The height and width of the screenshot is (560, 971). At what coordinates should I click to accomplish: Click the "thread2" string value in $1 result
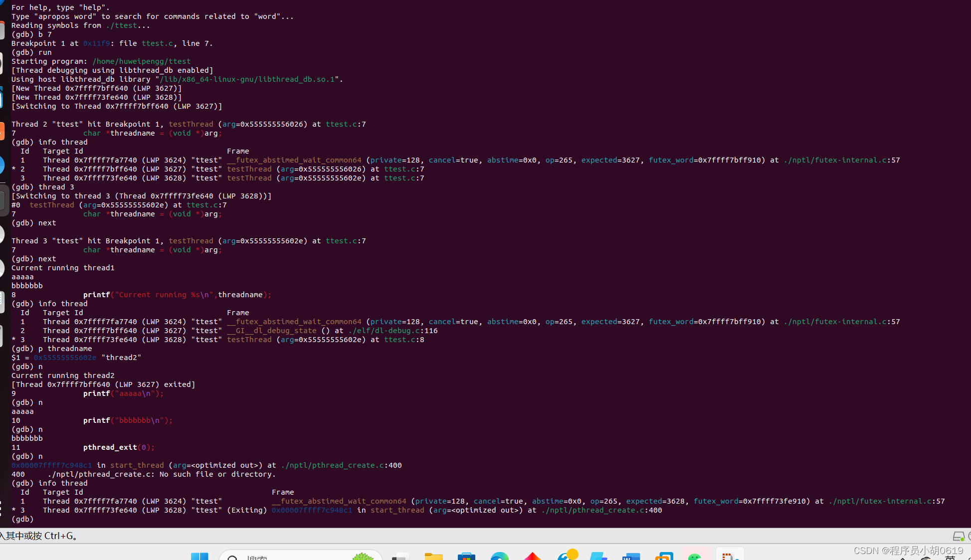[121, 358]
